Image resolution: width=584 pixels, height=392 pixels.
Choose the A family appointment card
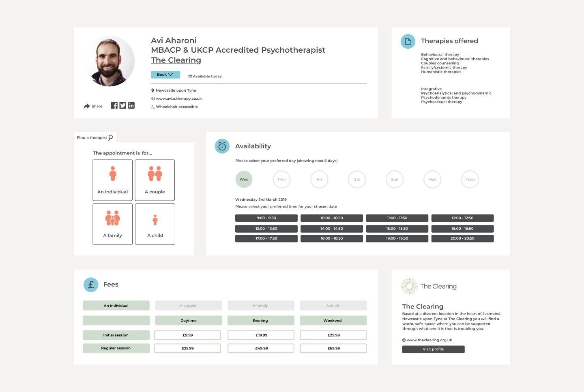(x=113, y=224)
